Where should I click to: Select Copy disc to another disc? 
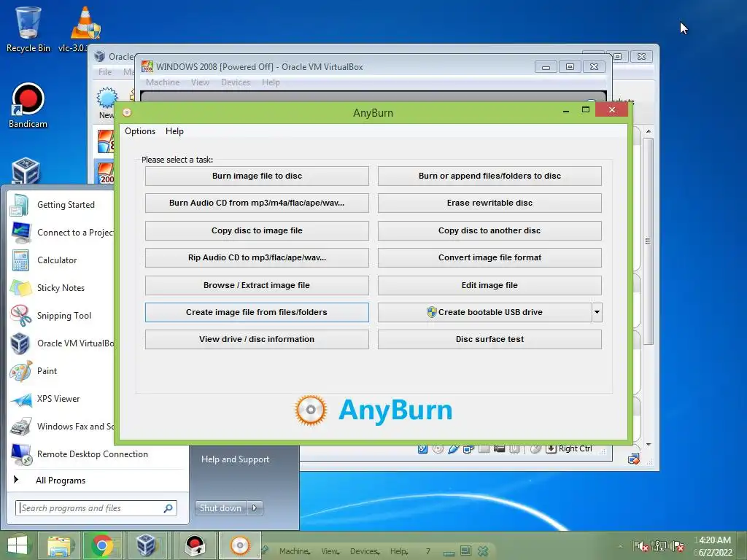[489, 230]
